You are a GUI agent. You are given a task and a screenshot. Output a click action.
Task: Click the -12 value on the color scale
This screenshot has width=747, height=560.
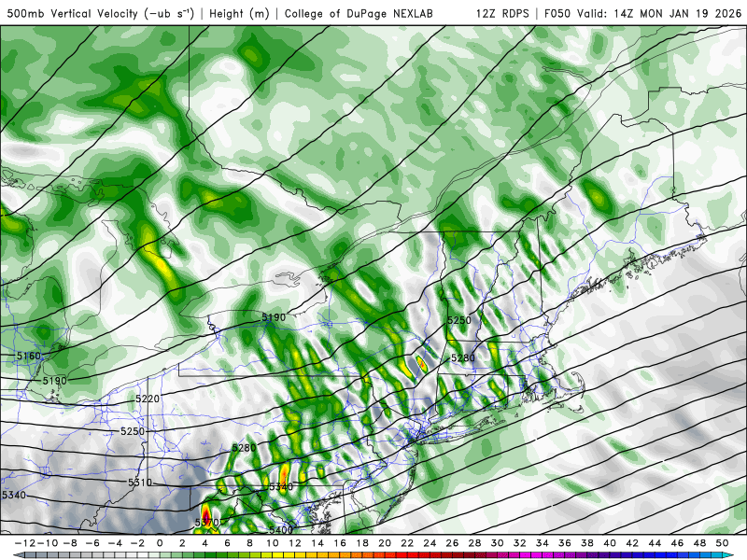[24, 543]
